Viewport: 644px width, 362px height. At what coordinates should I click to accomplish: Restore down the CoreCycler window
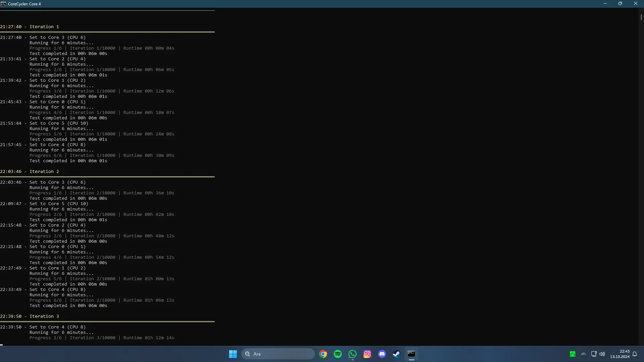[620, 4]
